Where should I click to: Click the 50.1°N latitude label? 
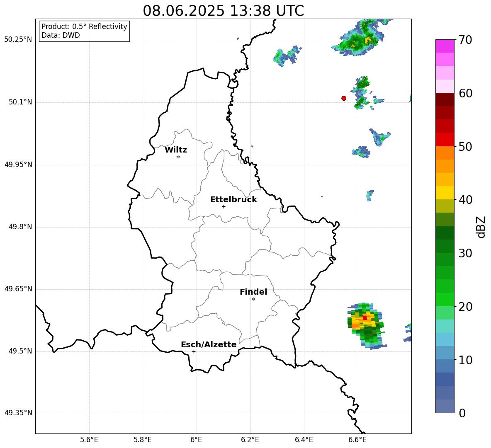coord(20,102)
